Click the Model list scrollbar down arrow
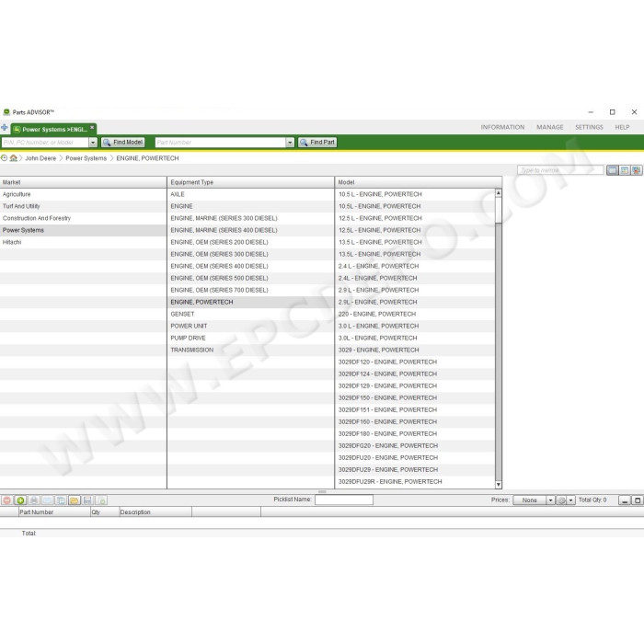Screen dimensions: 644x644 [x=499, y=485]
